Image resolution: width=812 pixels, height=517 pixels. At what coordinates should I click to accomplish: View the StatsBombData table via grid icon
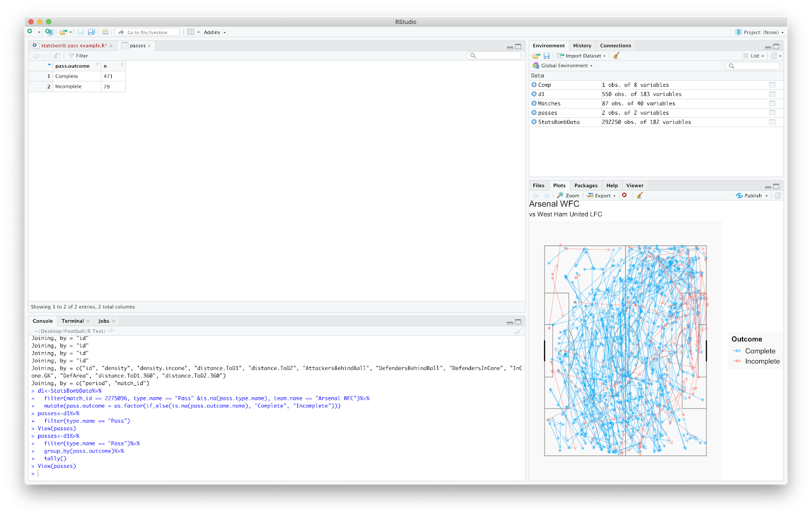pos(772,122)
